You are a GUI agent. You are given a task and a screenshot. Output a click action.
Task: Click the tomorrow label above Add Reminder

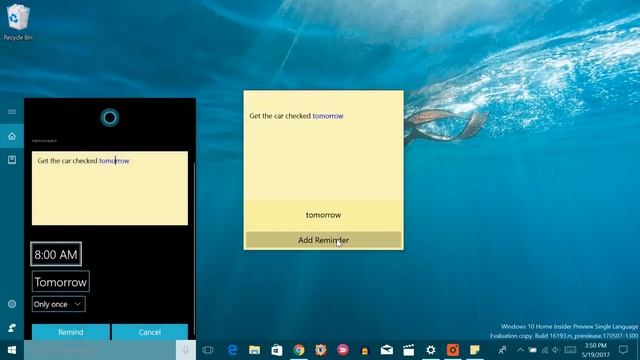click(323, 215)
